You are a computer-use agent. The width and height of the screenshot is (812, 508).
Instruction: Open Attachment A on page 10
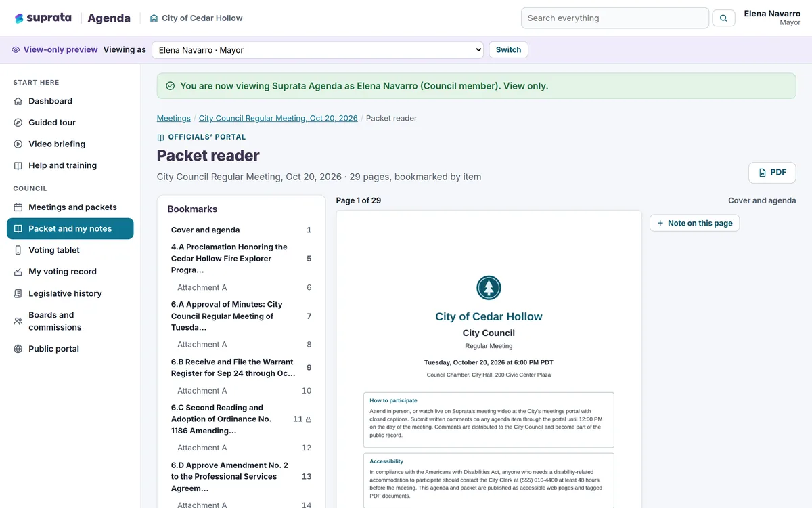(x=241, y=391)
